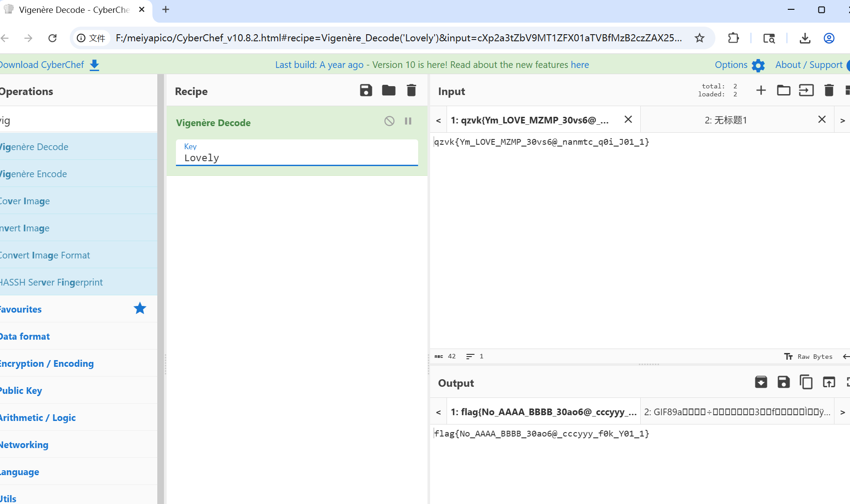The height and width of the screenshot is (504, 850).
Task: Expand the Data format category
Action: (79, 336)
